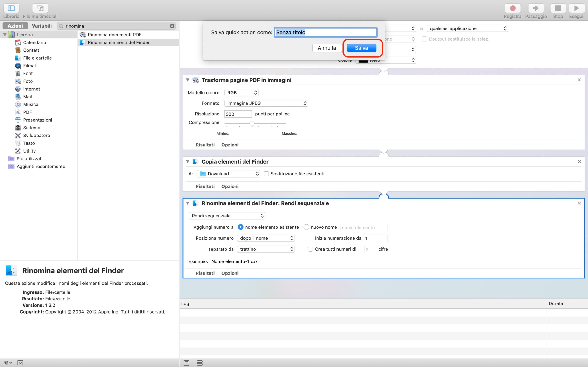The width and height of the screenshot is (588, 367).
Task: Switch to the Variabili tab
Action: [x=42, y=26]
